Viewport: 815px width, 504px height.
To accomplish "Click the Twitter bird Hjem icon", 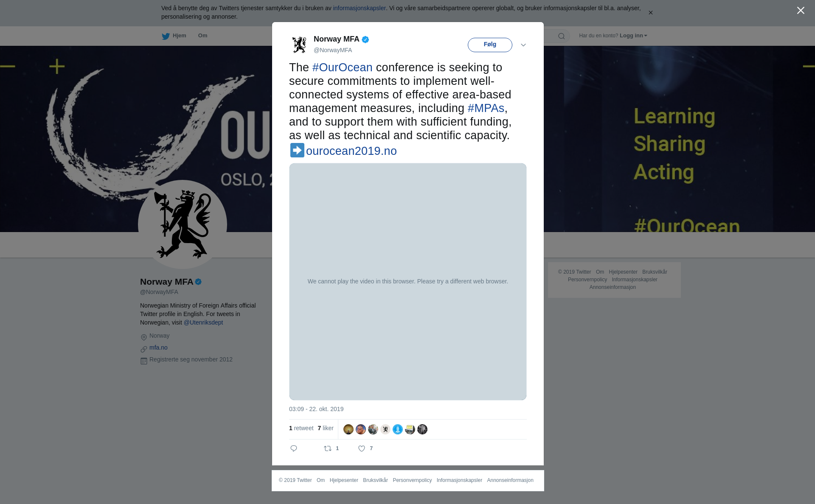I will [166, 36].
